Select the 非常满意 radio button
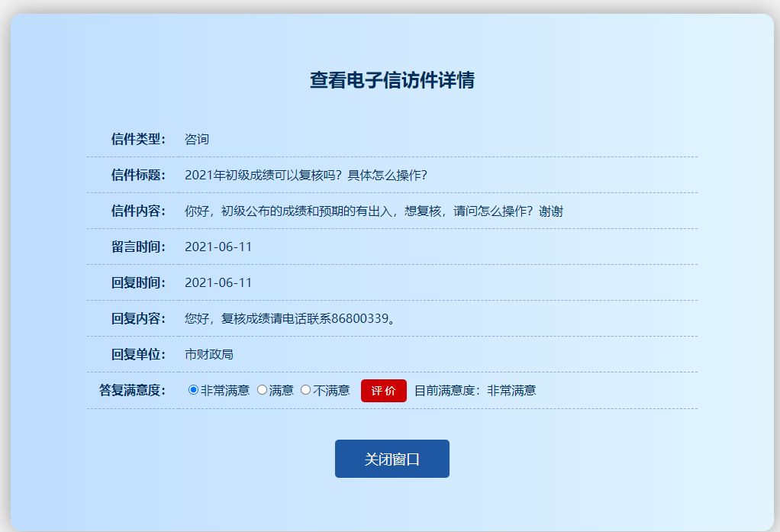780x532 pixels. click(x=193, y=390)
